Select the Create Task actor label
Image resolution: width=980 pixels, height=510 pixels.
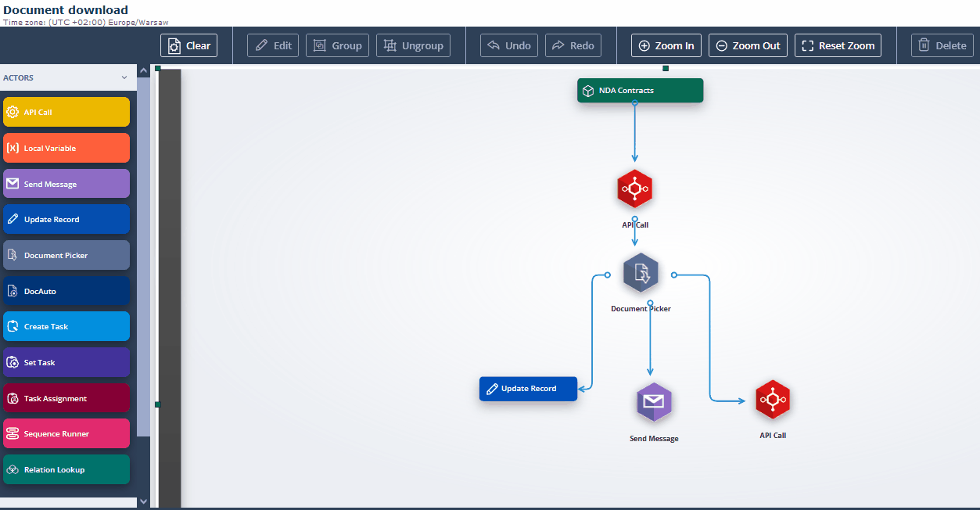click(46, 327)
